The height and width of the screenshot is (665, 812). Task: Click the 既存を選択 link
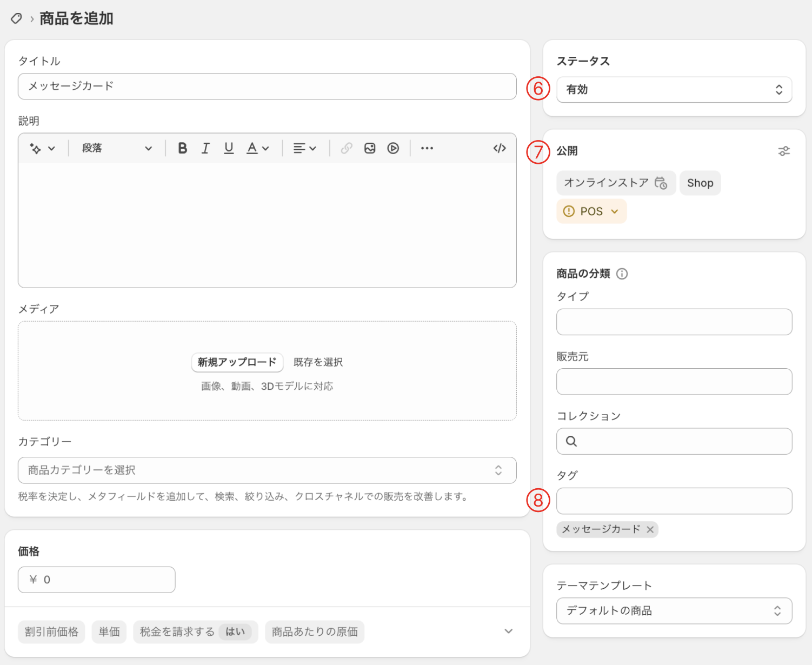318,362
